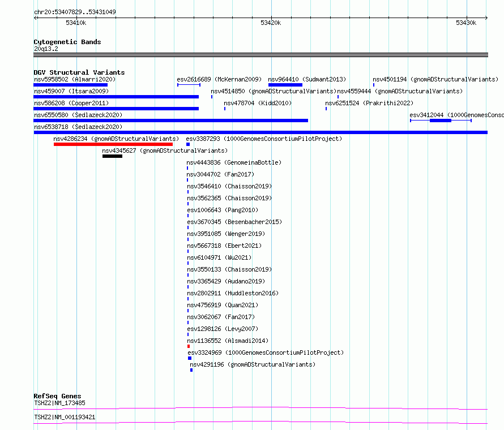Click nsv6251524 (Prakrithi2022) label
This screenshot has width=504, height=430.
[369, 103]
